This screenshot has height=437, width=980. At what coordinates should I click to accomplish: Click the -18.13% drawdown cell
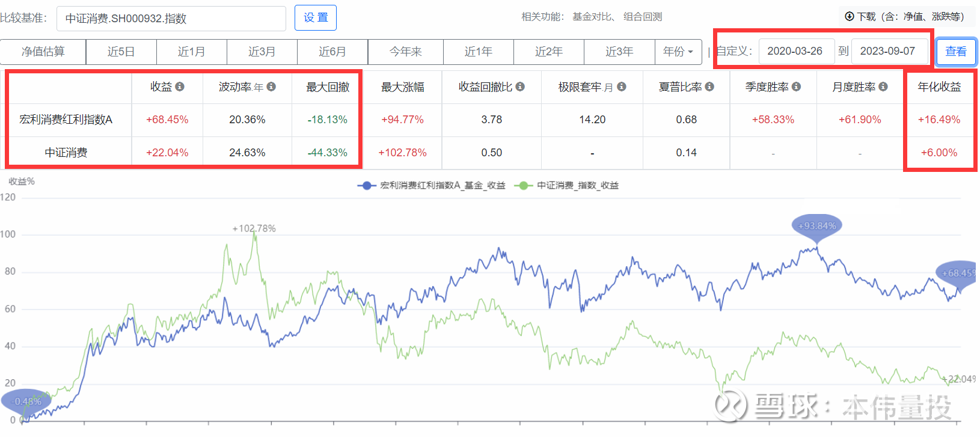[x=328, y=120]
